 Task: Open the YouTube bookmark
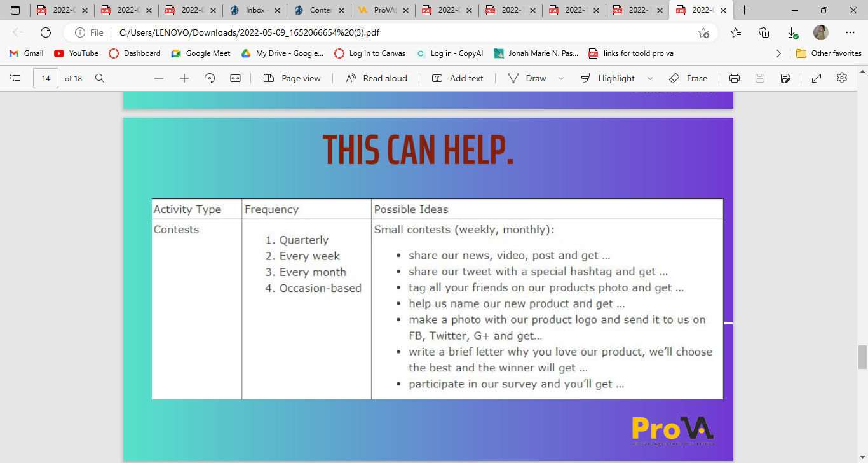click(76, 53)
